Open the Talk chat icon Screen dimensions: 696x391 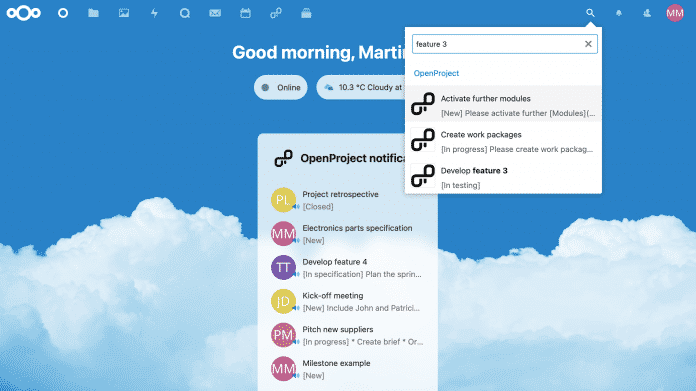(x=185, y=13)
